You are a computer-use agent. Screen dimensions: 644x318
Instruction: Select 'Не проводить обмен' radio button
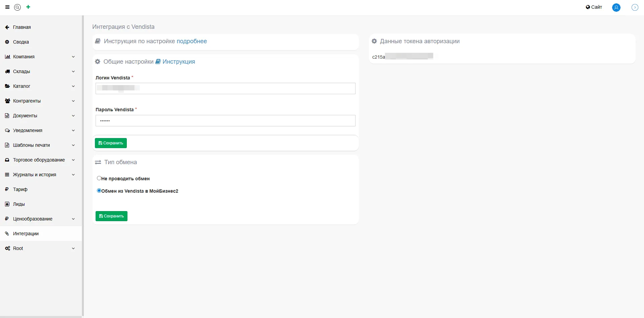[x=99, y=178]
